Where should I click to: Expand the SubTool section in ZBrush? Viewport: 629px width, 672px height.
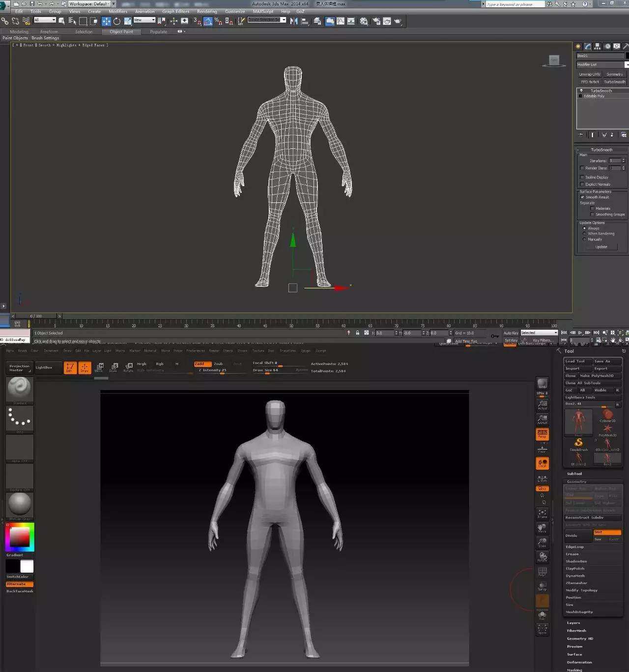(574, 474)
